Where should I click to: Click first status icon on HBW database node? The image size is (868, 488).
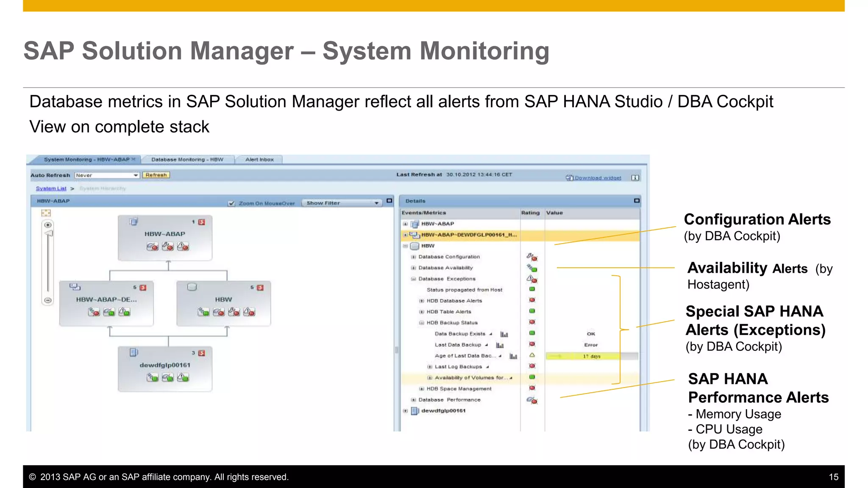(x=203, y=312)
